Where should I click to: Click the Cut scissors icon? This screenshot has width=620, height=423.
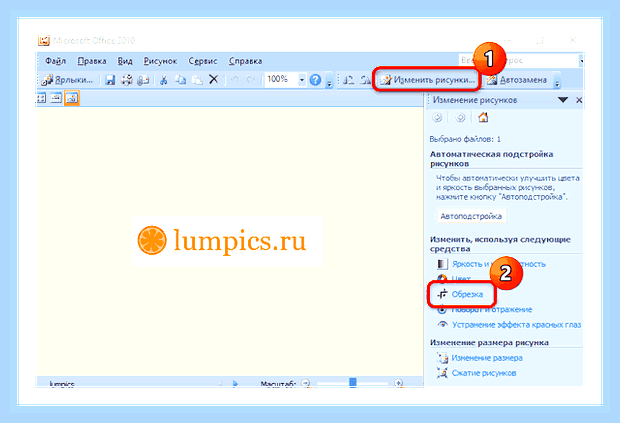(x=163, y=80)
